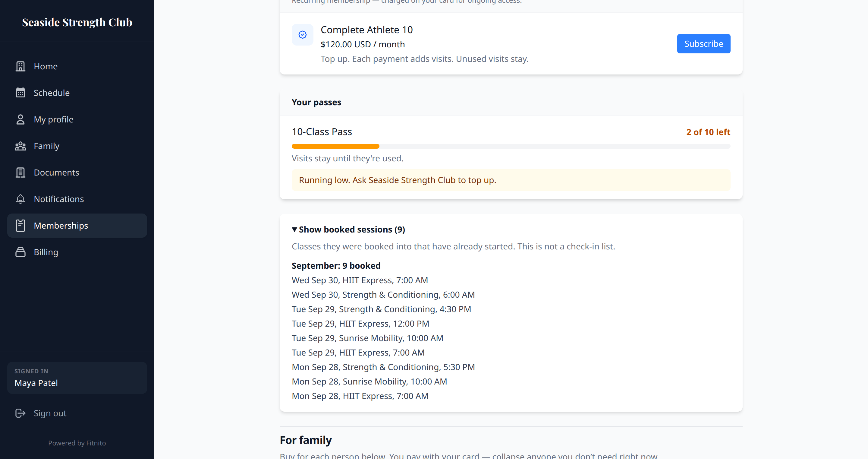
Task: Click the Billing icon in sidebar
Action: point(20,252)
